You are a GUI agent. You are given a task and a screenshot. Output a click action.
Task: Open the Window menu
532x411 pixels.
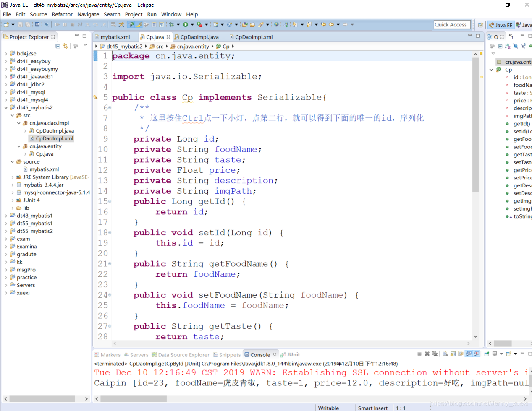tap(171, 14)
